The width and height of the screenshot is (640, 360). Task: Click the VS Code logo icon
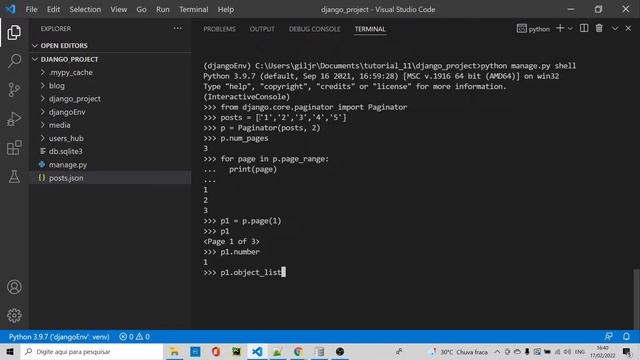11,9
